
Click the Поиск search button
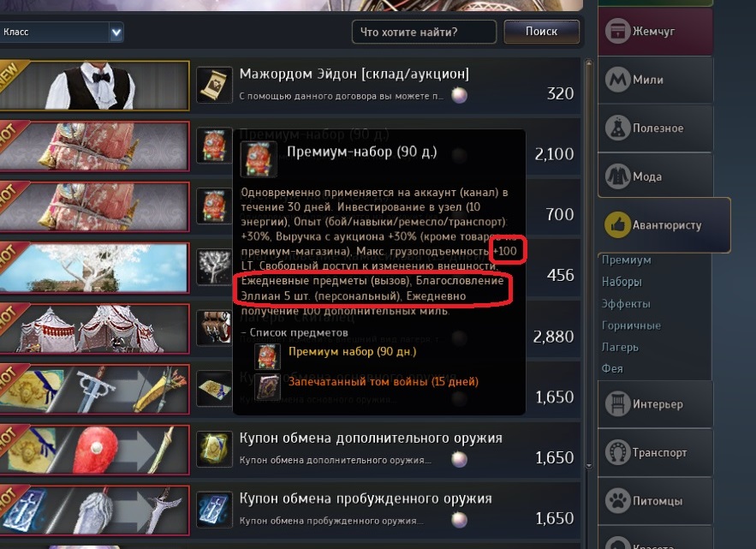(x=541, y=32)
